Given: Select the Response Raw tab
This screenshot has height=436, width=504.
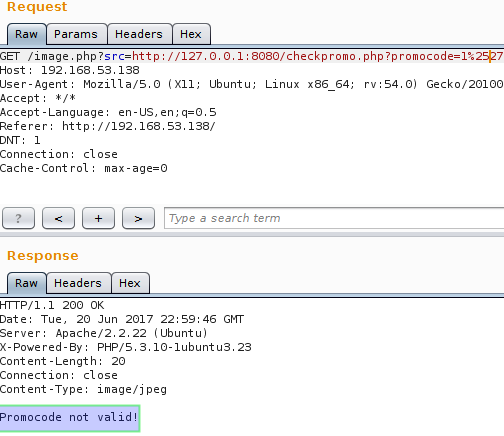Looking at the screenshot, I should click(x=27, y=283).
